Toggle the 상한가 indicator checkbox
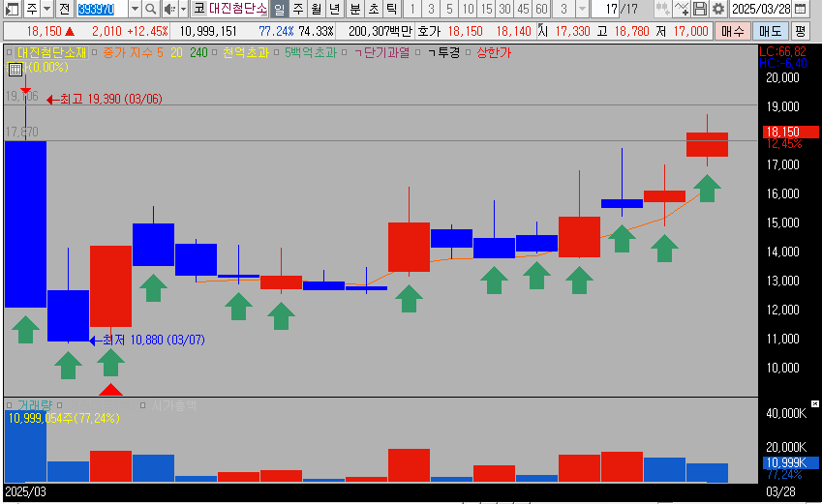 coord(469,52)
